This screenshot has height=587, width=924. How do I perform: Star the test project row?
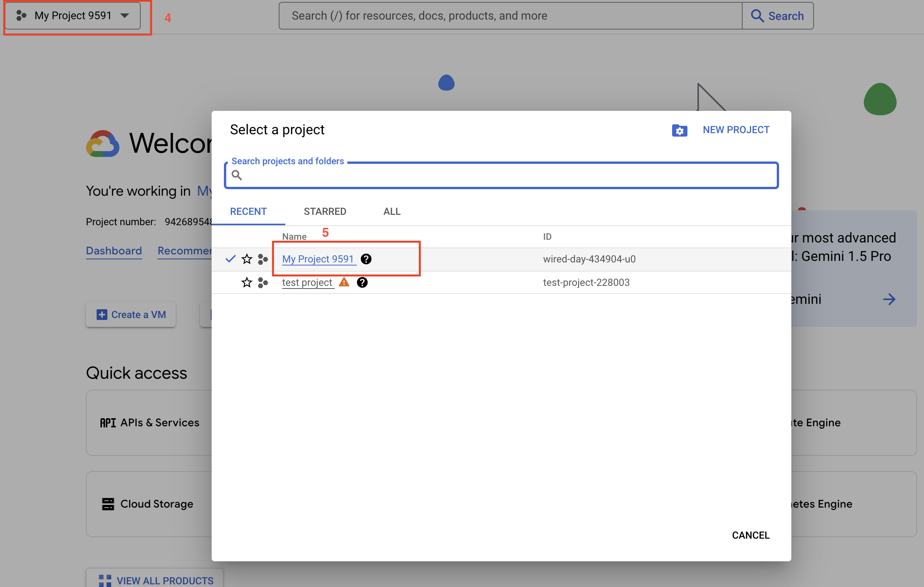pyautogui.click(x=247, y=282)
